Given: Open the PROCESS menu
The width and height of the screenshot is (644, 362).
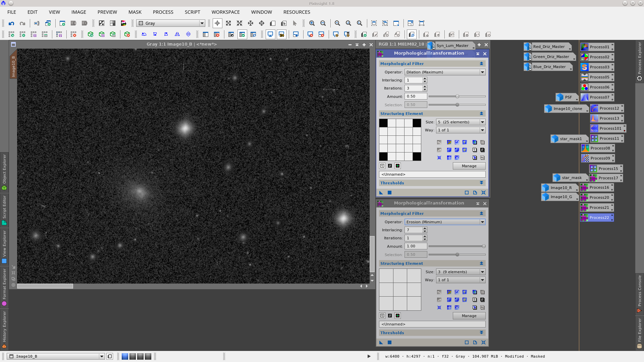Looking at the screenshot, I should [163, 12].
